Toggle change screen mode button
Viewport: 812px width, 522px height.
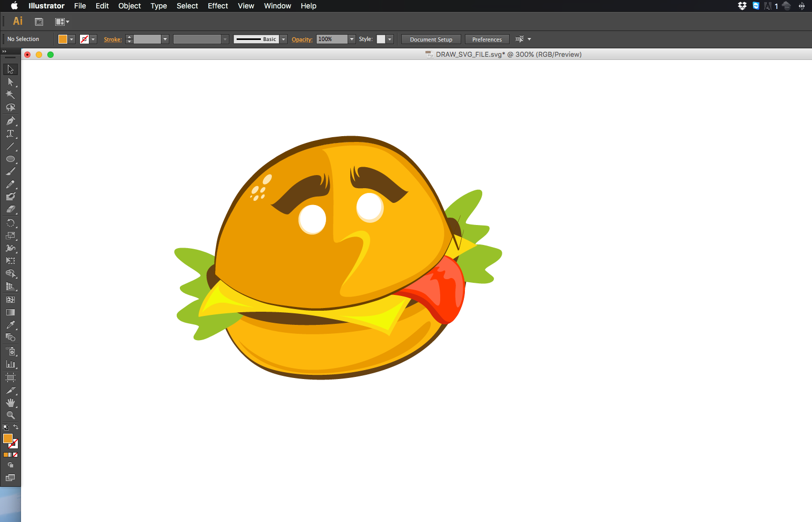pyautogui.click(x=10, y=478)
